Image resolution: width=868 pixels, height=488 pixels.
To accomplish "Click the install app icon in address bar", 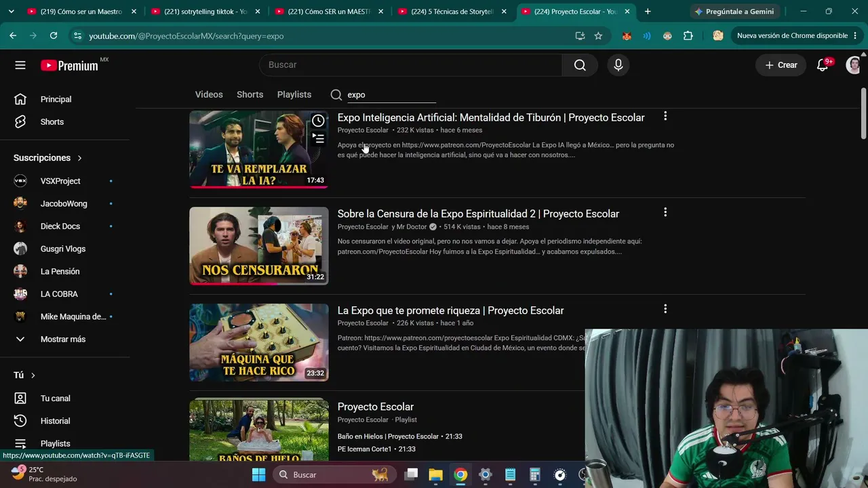I will tap(580, 36).
